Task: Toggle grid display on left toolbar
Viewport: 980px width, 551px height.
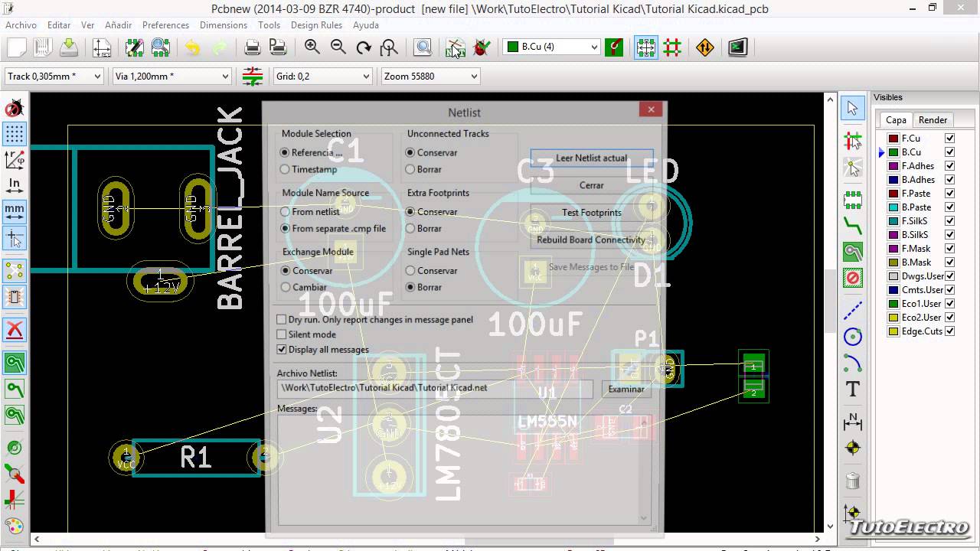Action: 15,134
